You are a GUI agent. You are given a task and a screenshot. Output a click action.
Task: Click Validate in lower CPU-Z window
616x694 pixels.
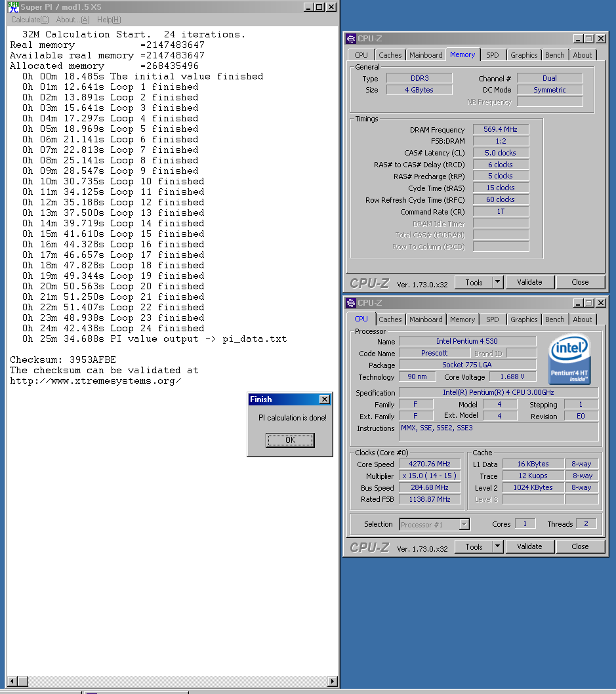coord(529,546)
